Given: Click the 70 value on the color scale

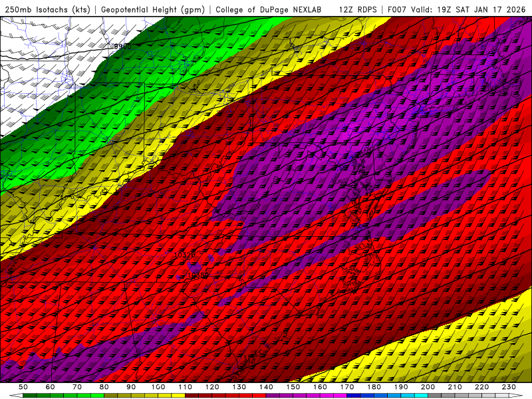Looking at the screenshot, I should [77, 387].
